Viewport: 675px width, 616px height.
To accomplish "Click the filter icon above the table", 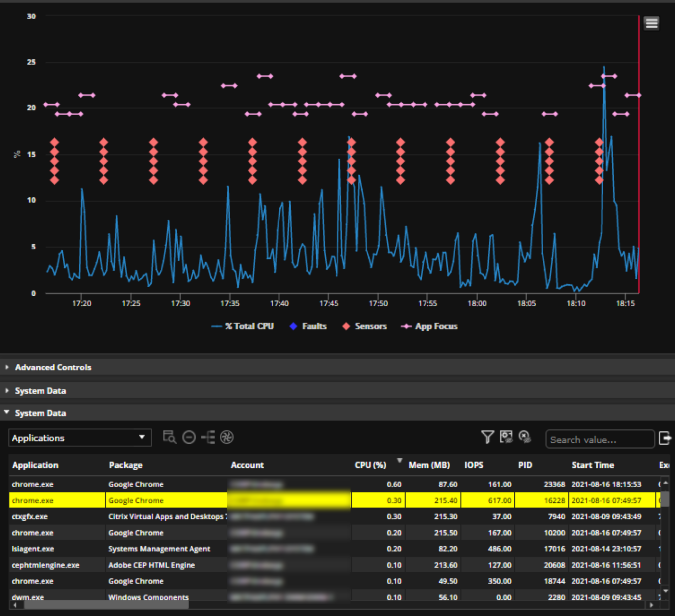I will coord(488,437).
